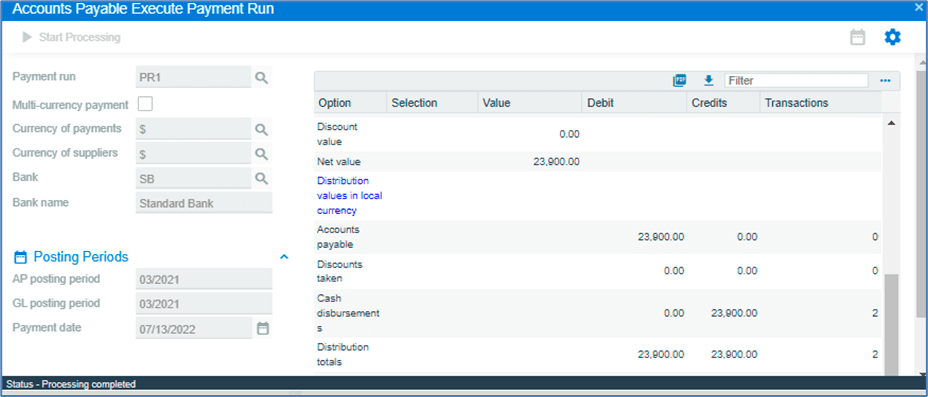The height and width of the screenshot is (397, 928).
Task: Toggle the Multi-currency payment checkbox
Action: point(145,104)
